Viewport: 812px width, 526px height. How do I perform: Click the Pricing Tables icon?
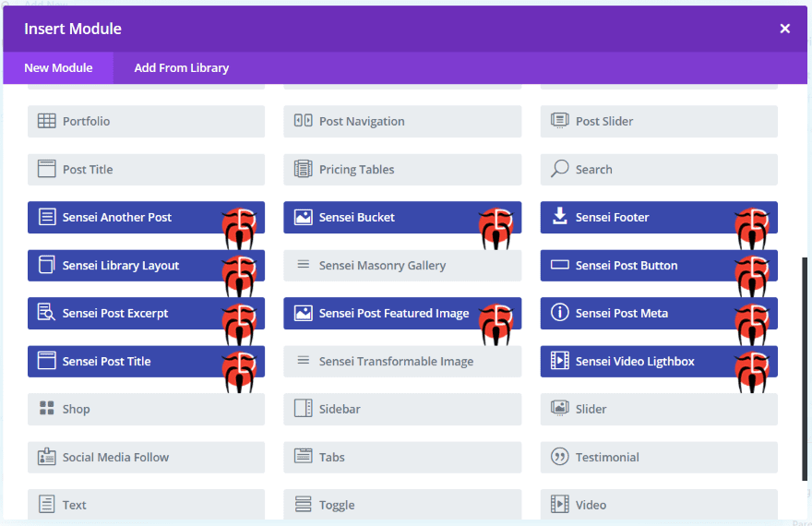[303, 169]
